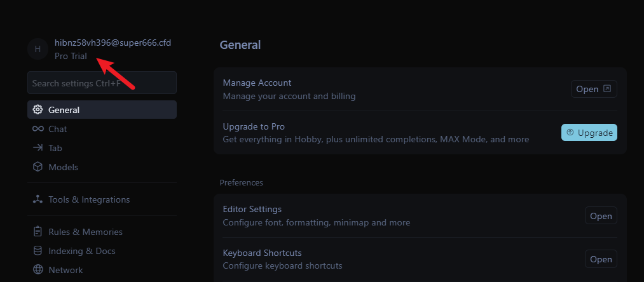Focus the Search settings field
This screenshot has height=282, width=644.
point(102,83)
